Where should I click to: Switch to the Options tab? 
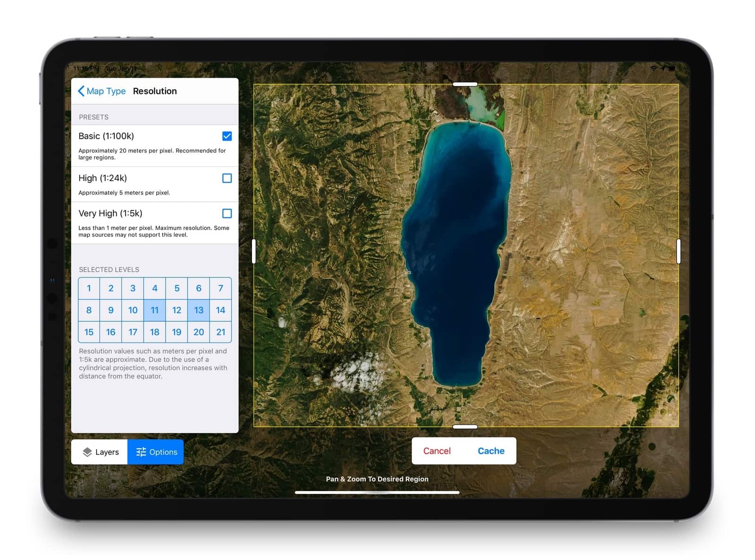[156, 452]
